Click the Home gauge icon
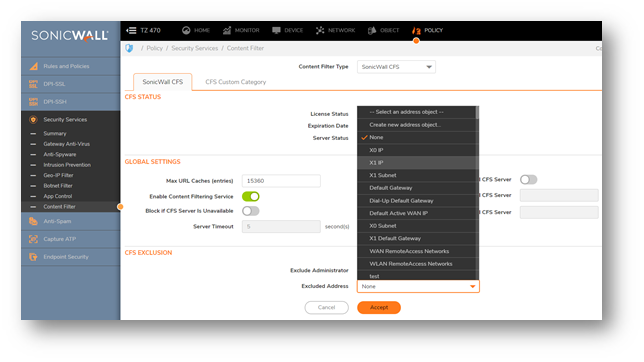The image size is (644, 362). 186,30
